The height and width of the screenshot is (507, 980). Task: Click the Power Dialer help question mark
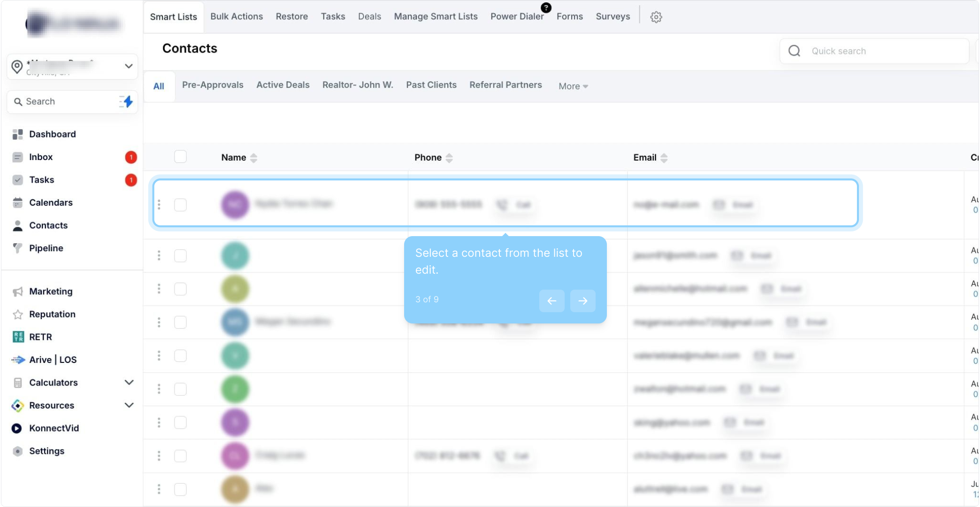click(x=546, y=8)
